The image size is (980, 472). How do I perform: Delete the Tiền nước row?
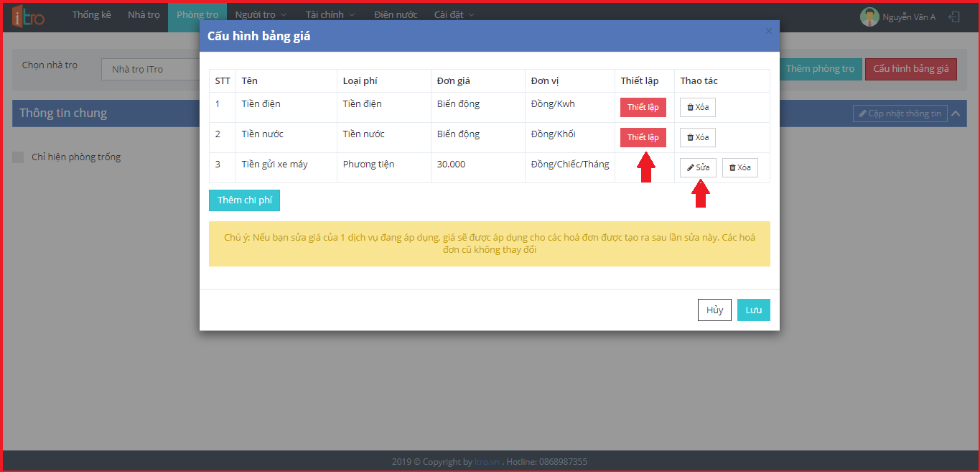697,137
